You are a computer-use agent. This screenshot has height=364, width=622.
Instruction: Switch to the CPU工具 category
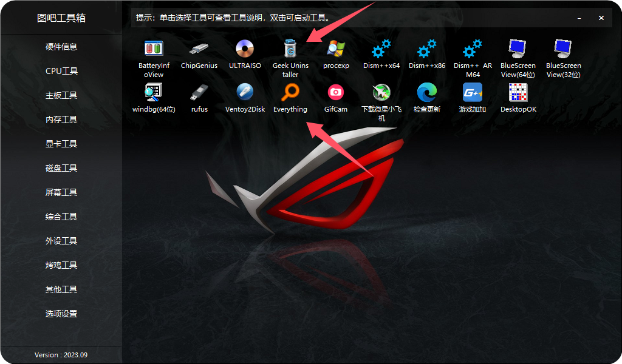pos(61,71)
